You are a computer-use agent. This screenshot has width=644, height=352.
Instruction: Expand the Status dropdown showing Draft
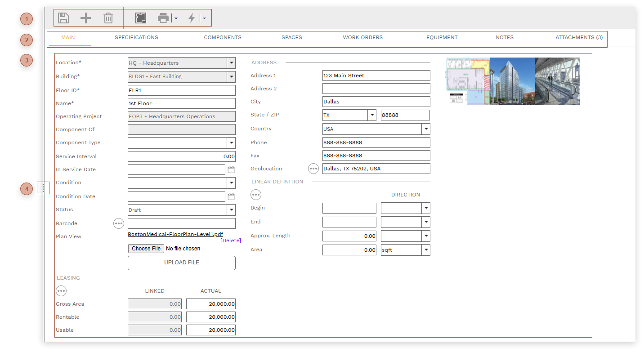pos(231,210)
